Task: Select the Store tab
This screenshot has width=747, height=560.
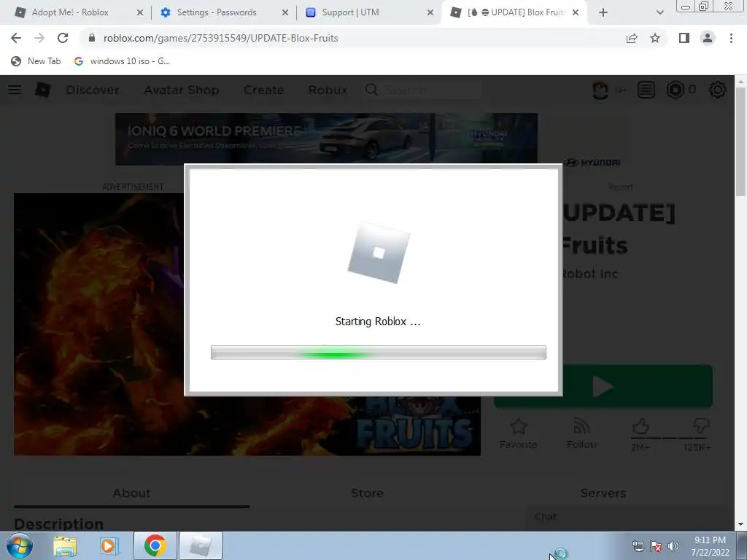Action: tap(367, 494)
